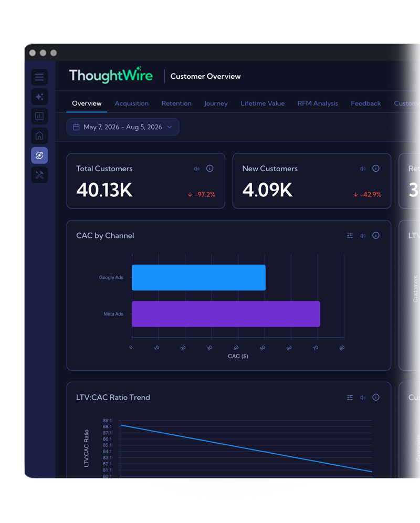Click the 40.13K total customers value
This screenshot has height=523, width=420.
[104, 190]
